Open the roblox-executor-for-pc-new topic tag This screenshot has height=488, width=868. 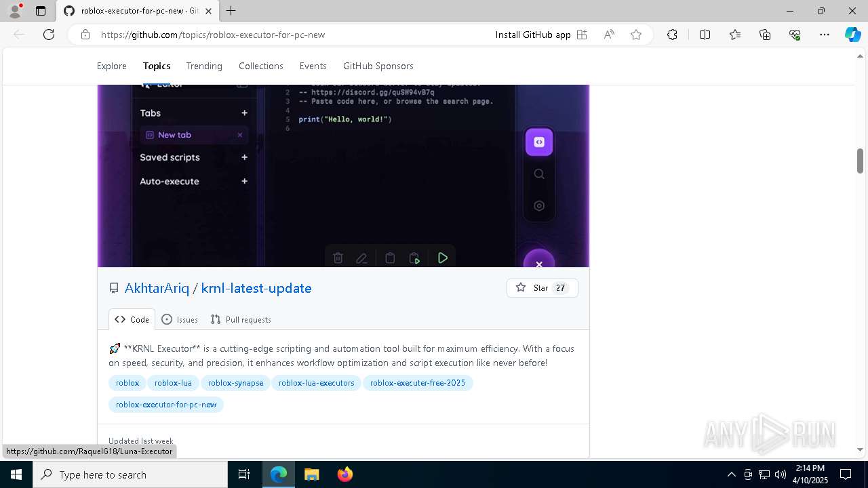(x=166, y=405)
